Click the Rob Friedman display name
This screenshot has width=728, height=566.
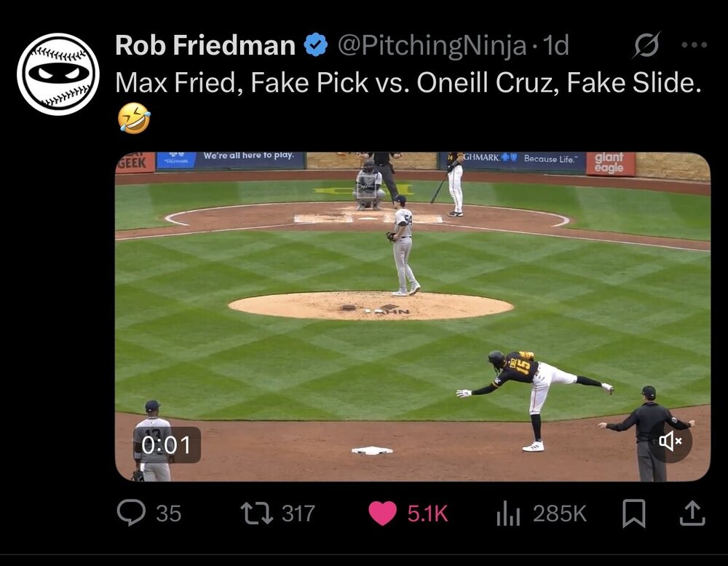click(x=205, y=46)
